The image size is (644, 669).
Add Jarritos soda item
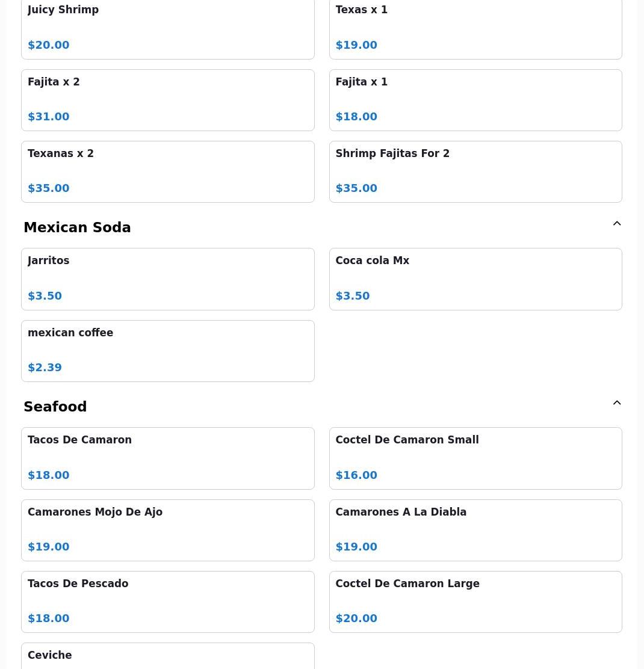(167, 279)
